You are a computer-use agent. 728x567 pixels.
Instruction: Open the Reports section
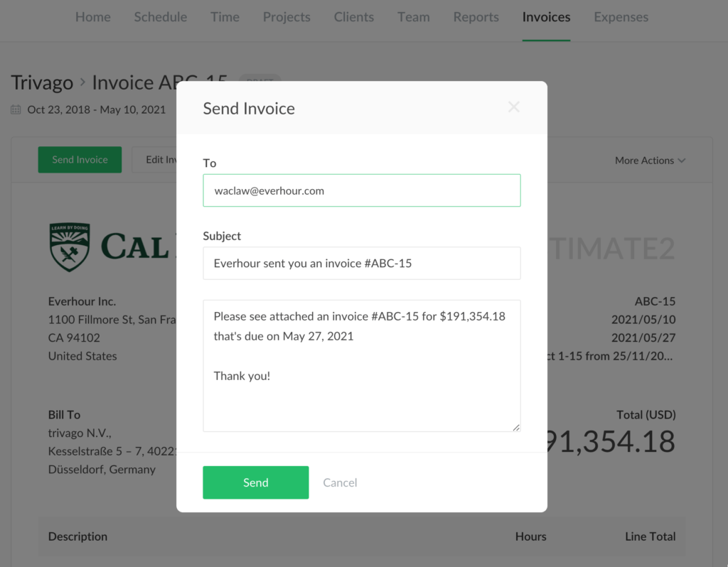coord(476,16)
